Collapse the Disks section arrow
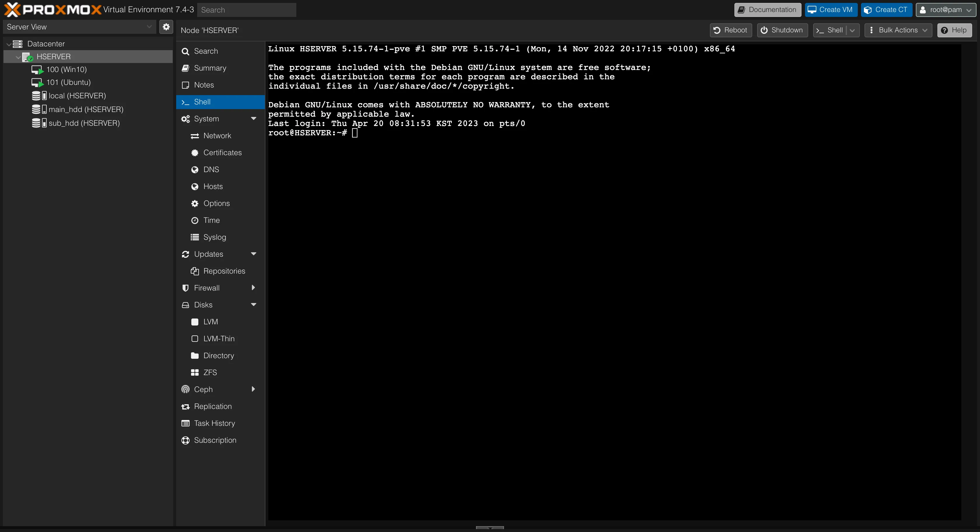The height and width of the screenshot is (532, 980). (253, 305)
